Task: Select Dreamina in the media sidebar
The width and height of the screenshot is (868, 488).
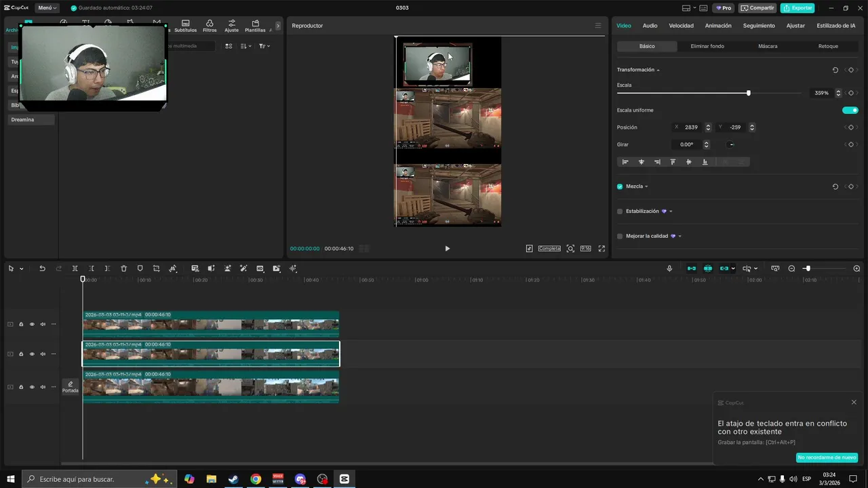Action: tap(31, 120)
